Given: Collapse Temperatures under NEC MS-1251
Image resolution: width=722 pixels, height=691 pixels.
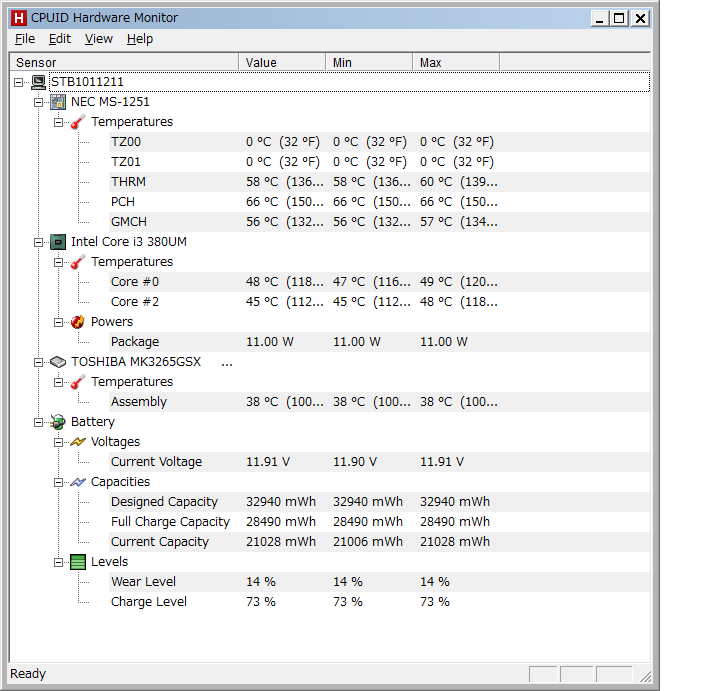Looking at the screenshot, I should click(58, 122).
